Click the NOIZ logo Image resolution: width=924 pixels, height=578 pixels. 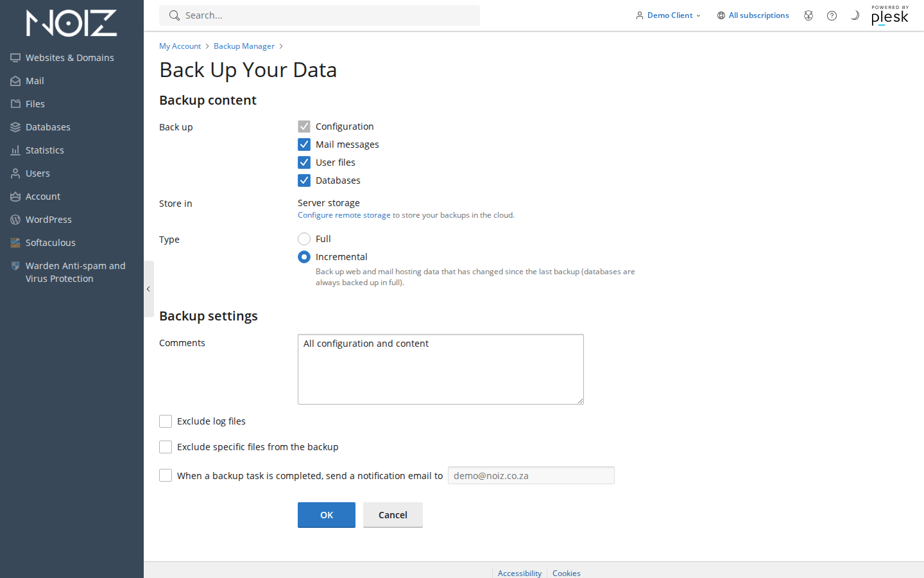pyautogui.click(x=71, y=23)
